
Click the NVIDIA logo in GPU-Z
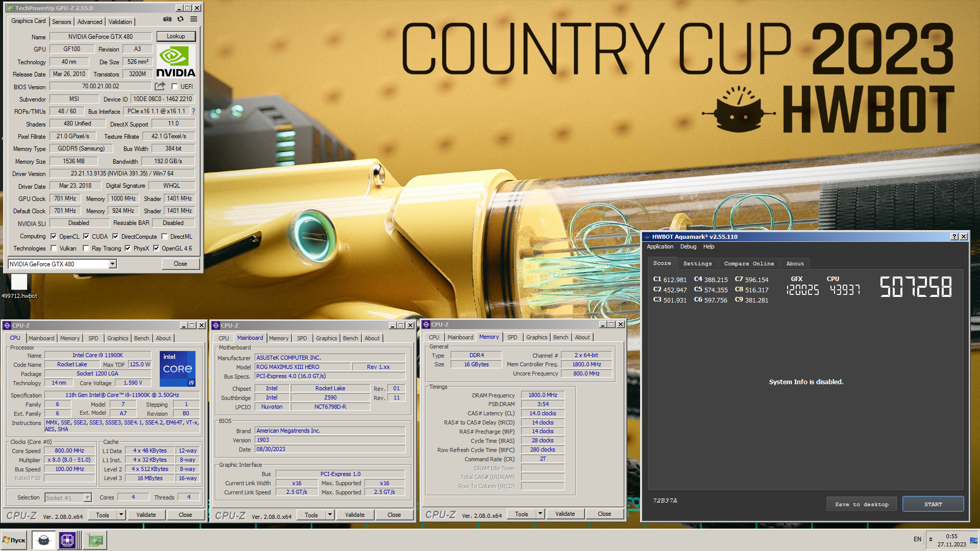(176, 62)
